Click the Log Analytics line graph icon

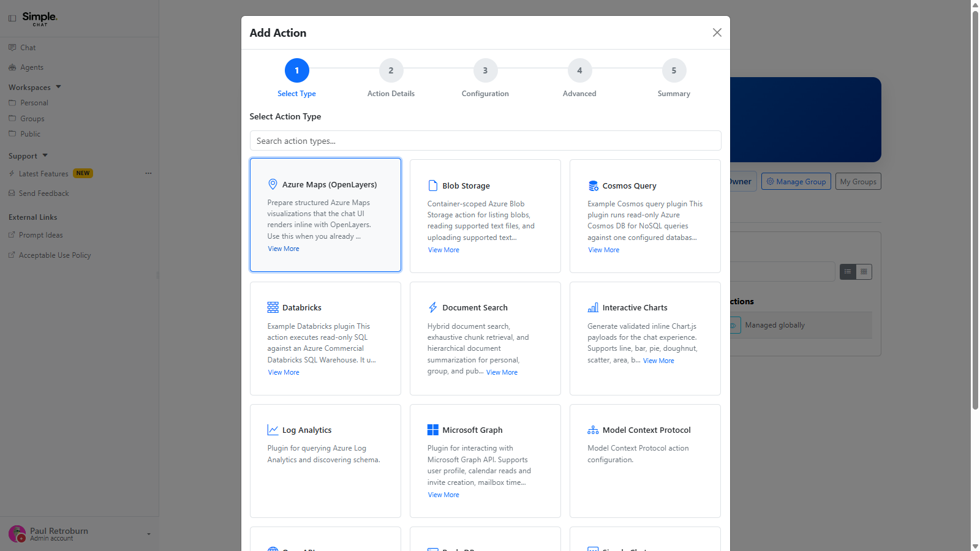(x=273, y=430)
